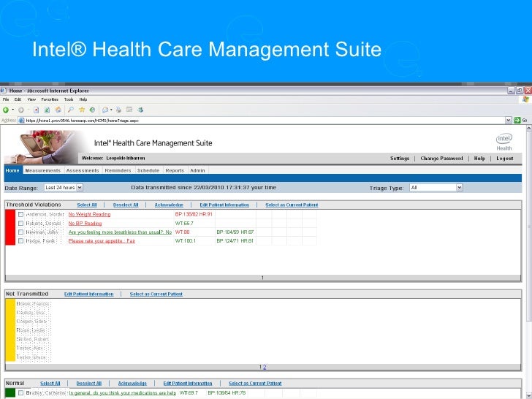Open the No Weight Reading link

pos(89,214)
